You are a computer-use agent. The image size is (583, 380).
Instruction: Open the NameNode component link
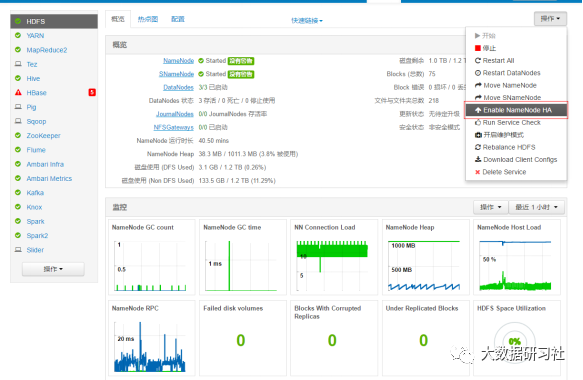click(x=178, y=61)
